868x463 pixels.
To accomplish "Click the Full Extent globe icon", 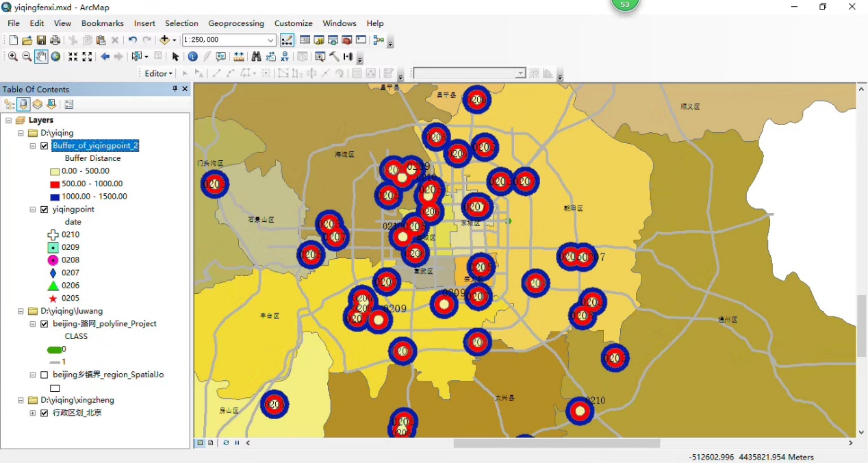I will click(55, 57).
